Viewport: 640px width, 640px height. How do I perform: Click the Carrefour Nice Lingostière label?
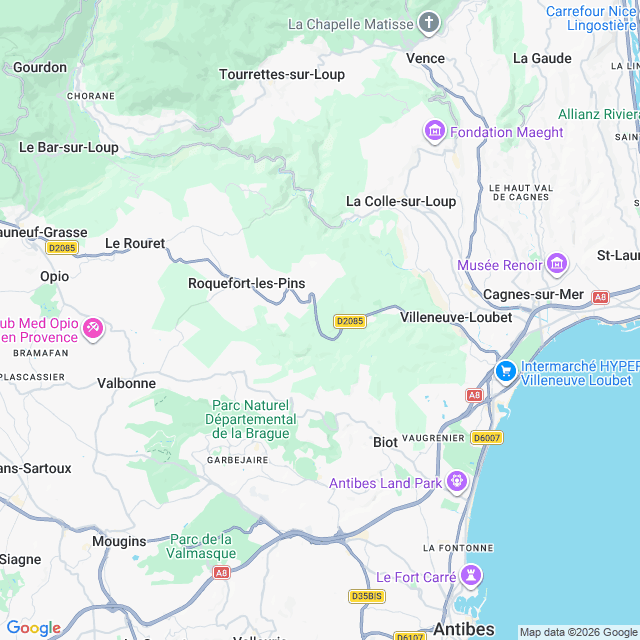tap(591, 18)
